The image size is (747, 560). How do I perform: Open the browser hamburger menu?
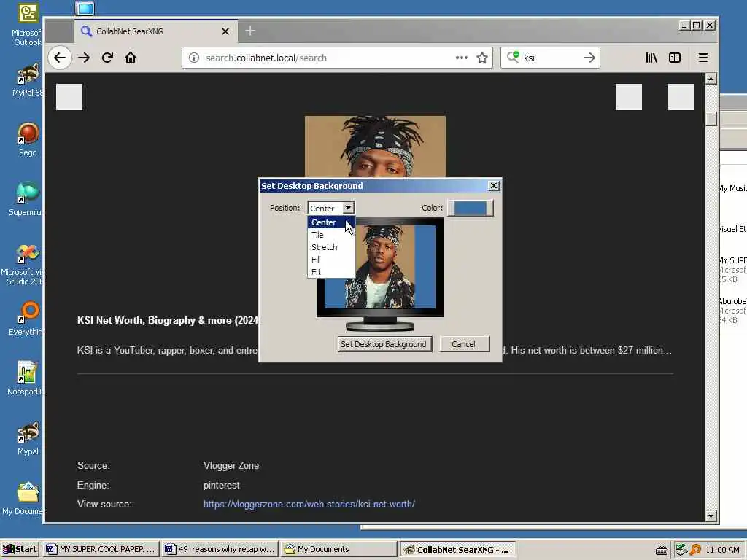coord(703,58)
